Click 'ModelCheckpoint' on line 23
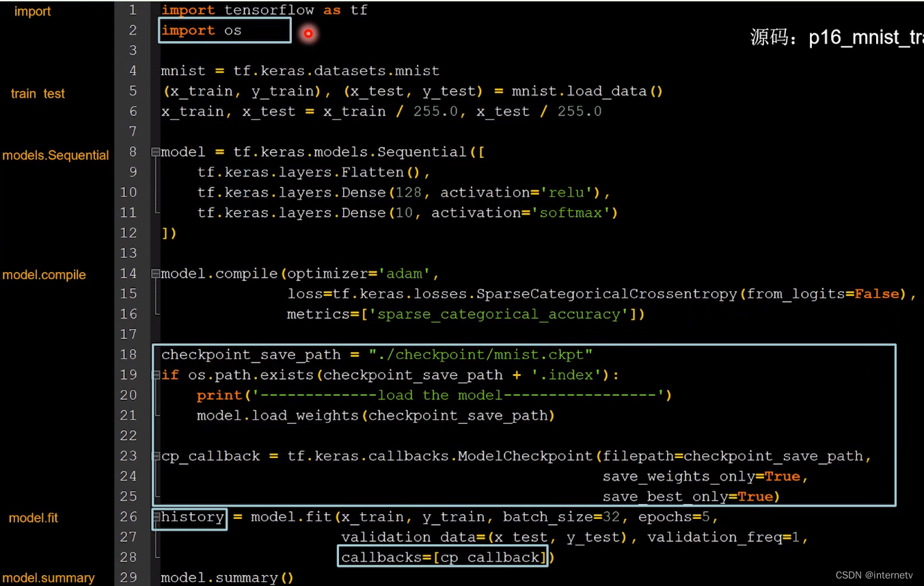 coord(526,456)
